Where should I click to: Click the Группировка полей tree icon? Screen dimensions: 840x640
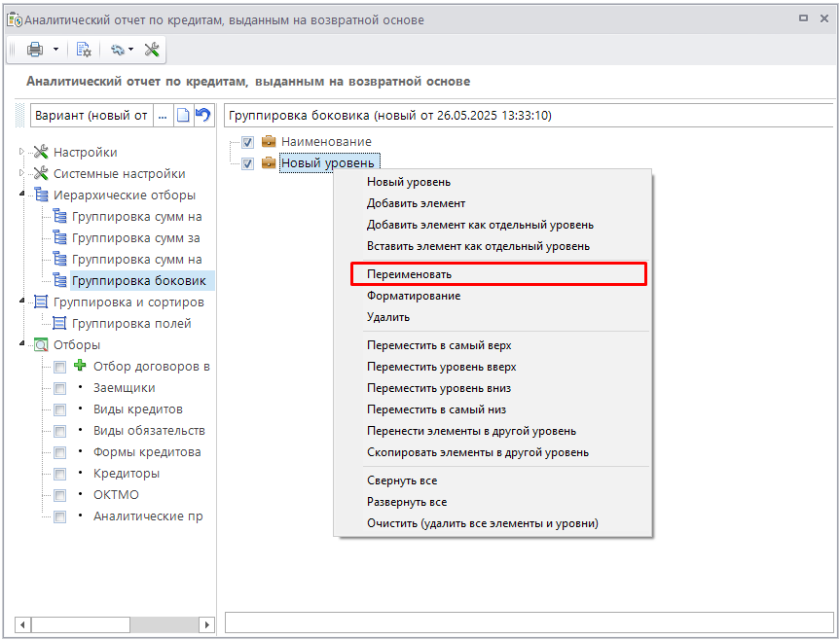59,324
